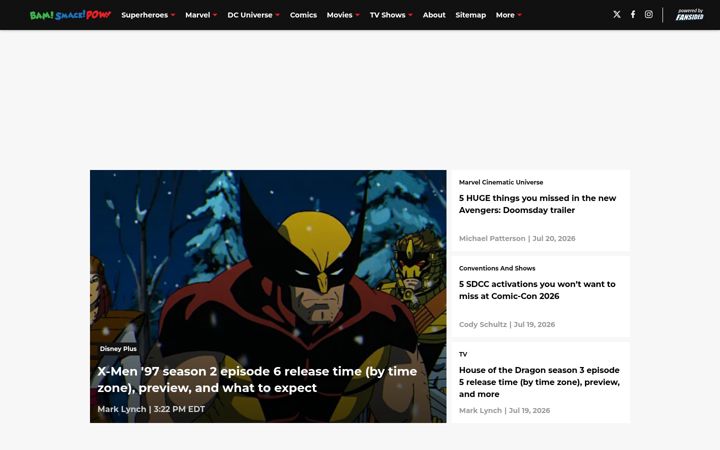
Task: Open the X-Men '97 season 2 episode 6 article
Action: click(x=257, y=379)
